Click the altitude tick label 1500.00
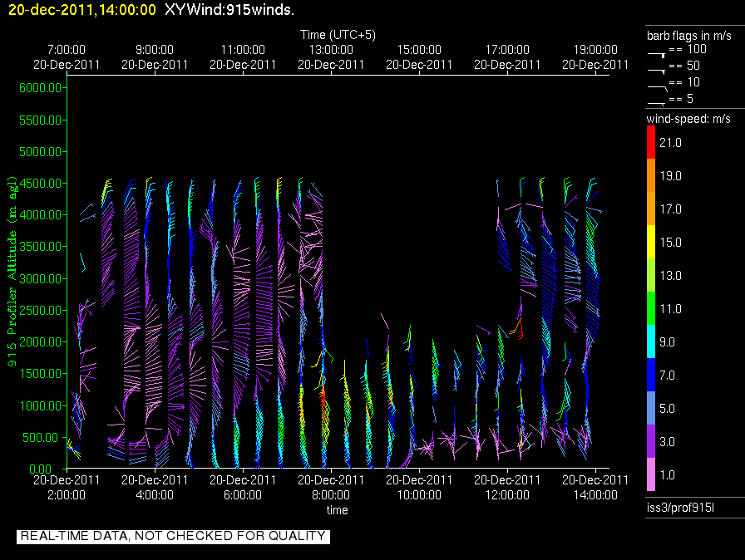745x560 pixels. pos(41,374)
